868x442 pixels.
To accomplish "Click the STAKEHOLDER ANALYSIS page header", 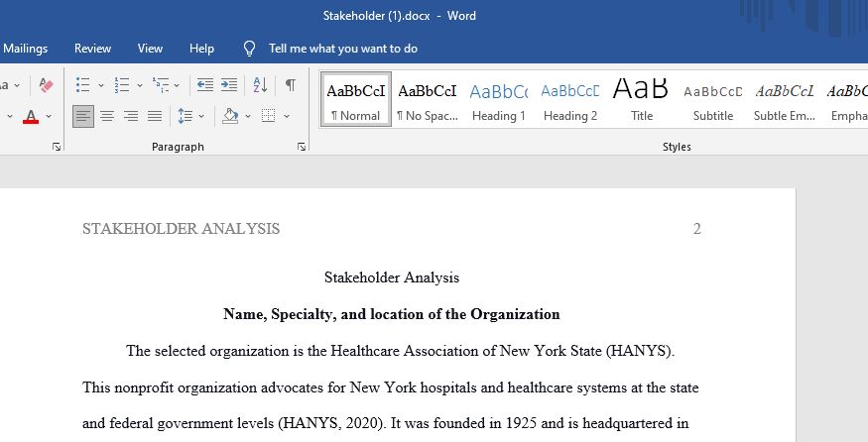I will 181,229.
